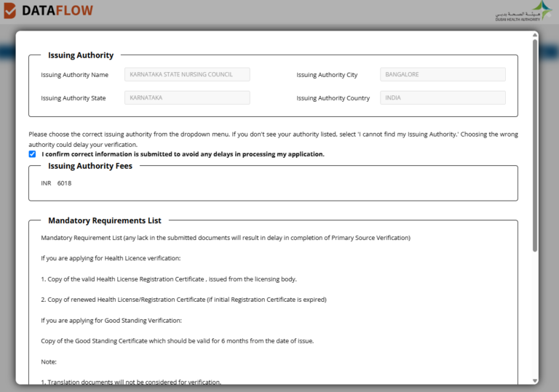
Task: Click the Health Licence verification paragraph line
Action: (111, 258)
